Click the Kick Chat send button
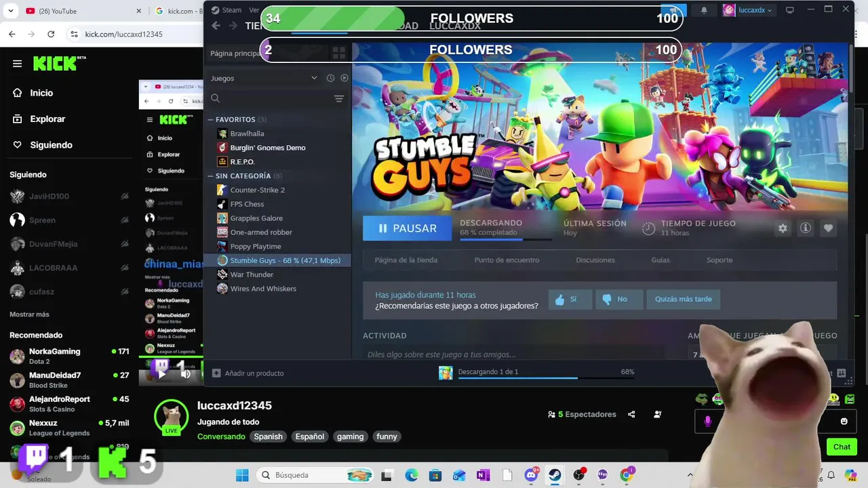Screen dimensions: 868x488 point(842,447)
